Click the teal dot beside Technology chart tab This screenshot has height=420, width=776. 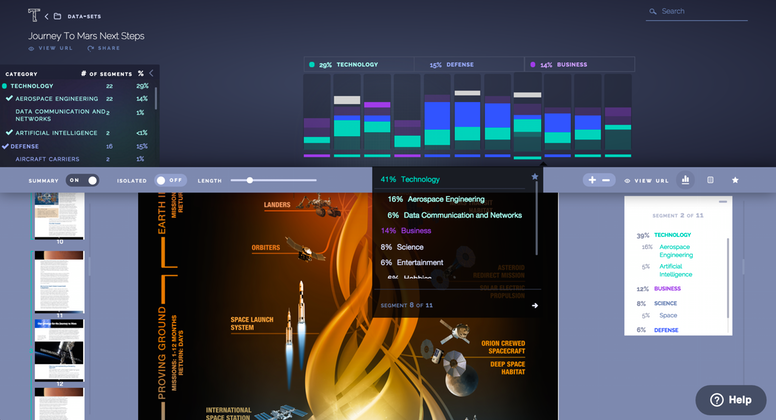312,64
